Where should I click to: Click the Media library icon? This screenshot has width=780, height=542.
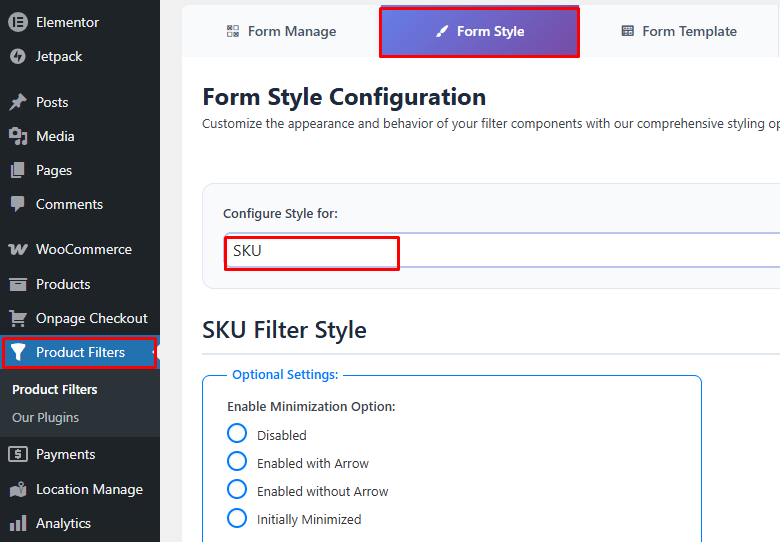[18, 136]
